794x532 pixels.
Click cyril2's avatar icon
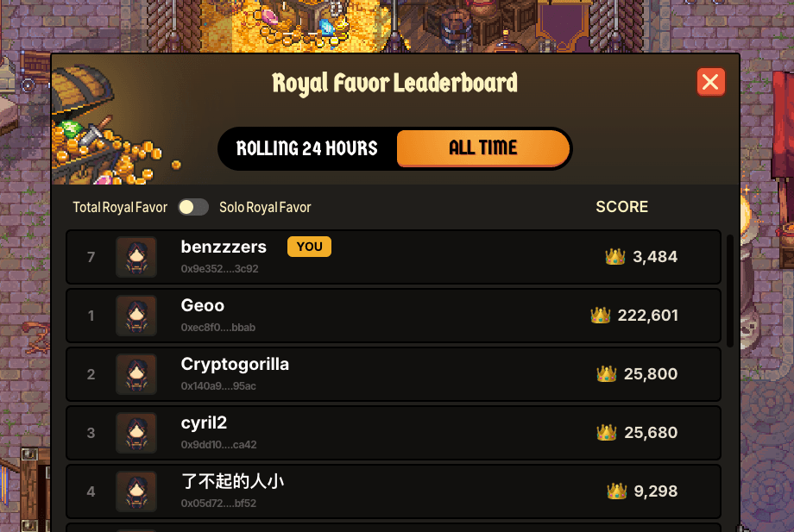click(x=136, y=433)
